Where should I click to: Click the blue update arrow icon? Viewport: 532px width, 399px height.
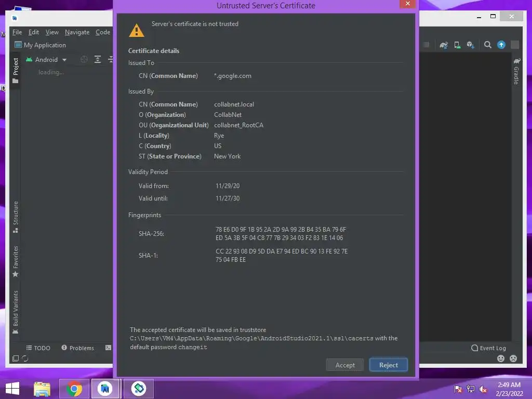[x=501, y=45]
